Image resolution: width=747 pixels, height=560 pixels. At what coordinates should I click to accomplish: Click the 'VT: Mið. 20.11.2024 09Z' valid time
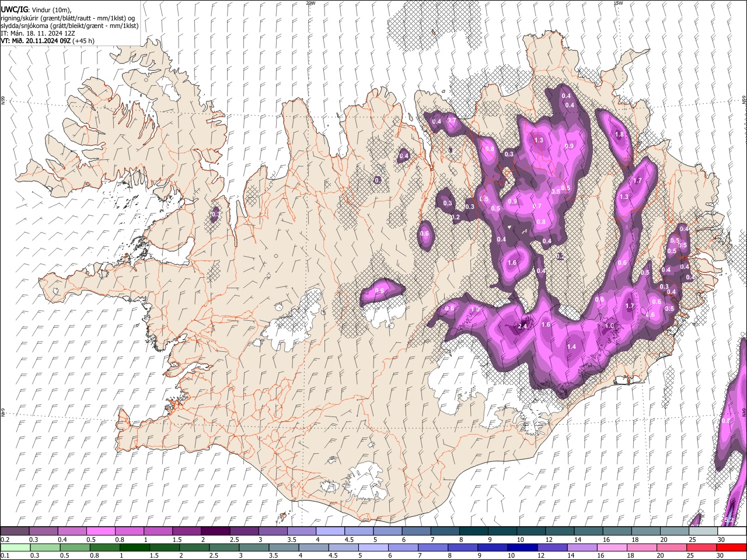36,41
